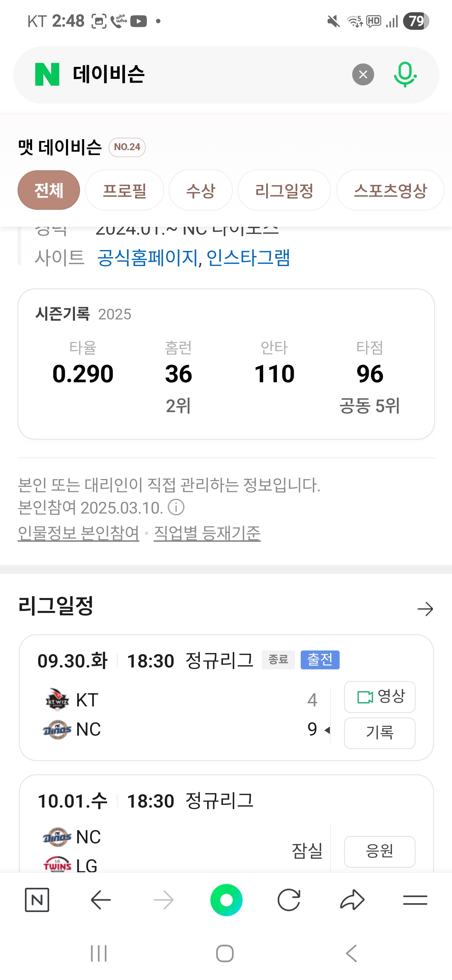Screen dimensions: 452x980
Task: Reload the page with refresh icon
Action: (x=289, y=900)
